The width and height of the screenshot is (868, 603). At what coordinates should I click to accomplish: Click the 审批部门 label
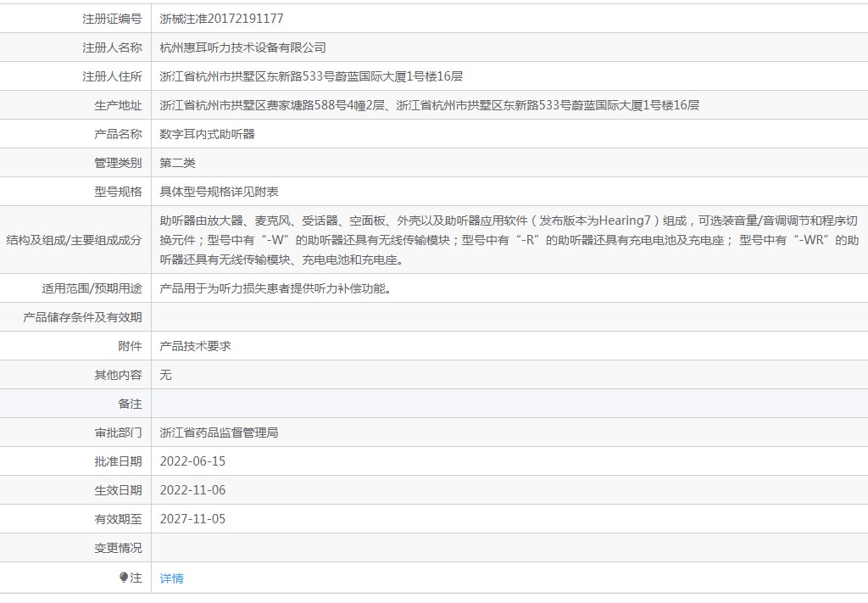[119, 433]
